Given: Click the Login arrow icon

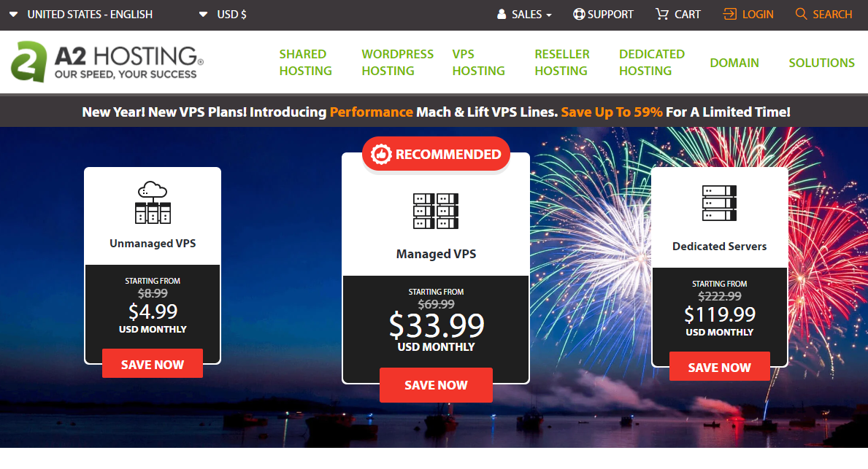Looking at the screenshot, I should click(729, 14).
